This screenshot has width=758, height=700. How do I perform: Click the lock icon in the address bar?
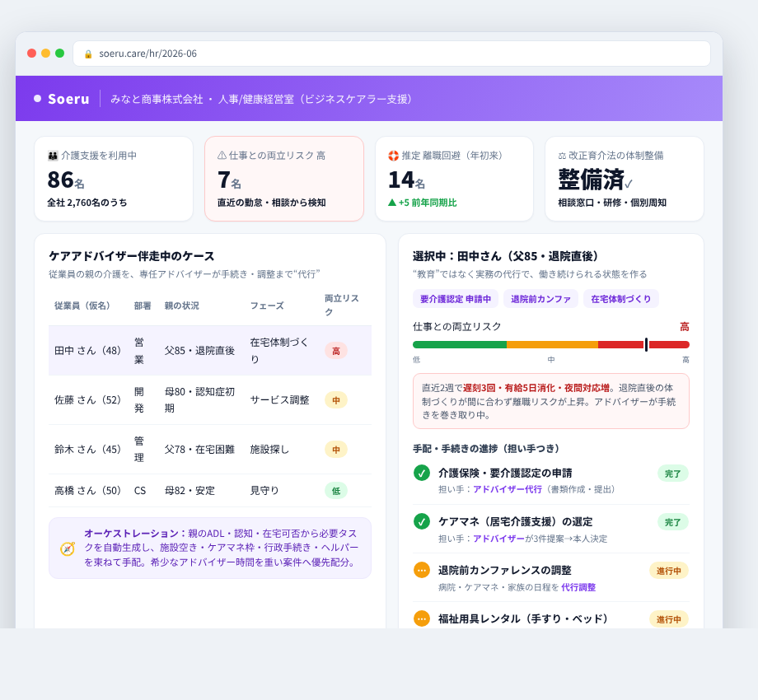coord(88,54)
